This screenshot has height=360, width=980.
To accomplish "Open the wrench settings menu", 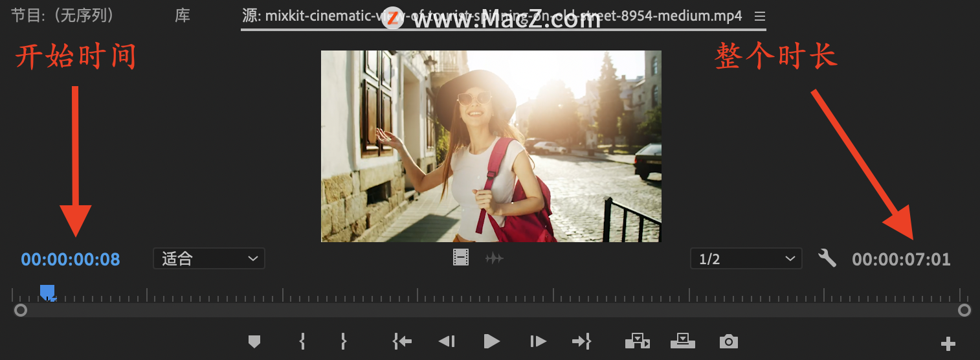I will (x=827, y=258).
